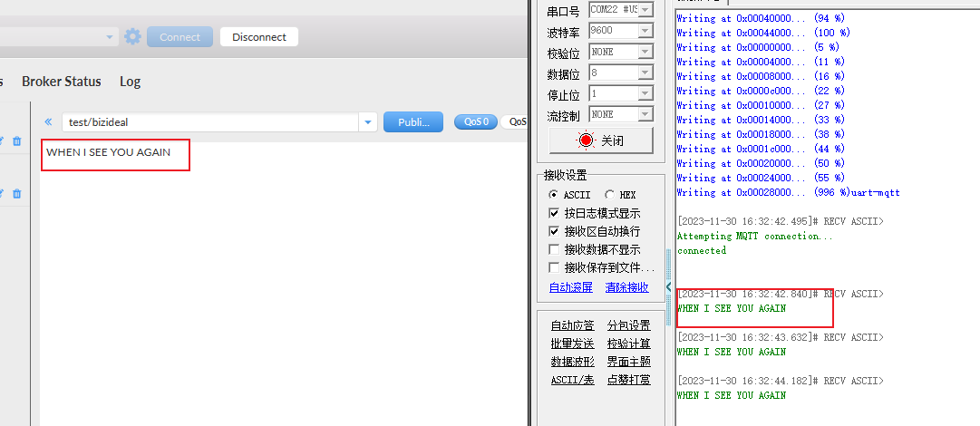The width and height of the screenshot is (980, 426).
Task: Select the ASCII receive mode radio
Action: pyautogui.click(x=554, y=195)
